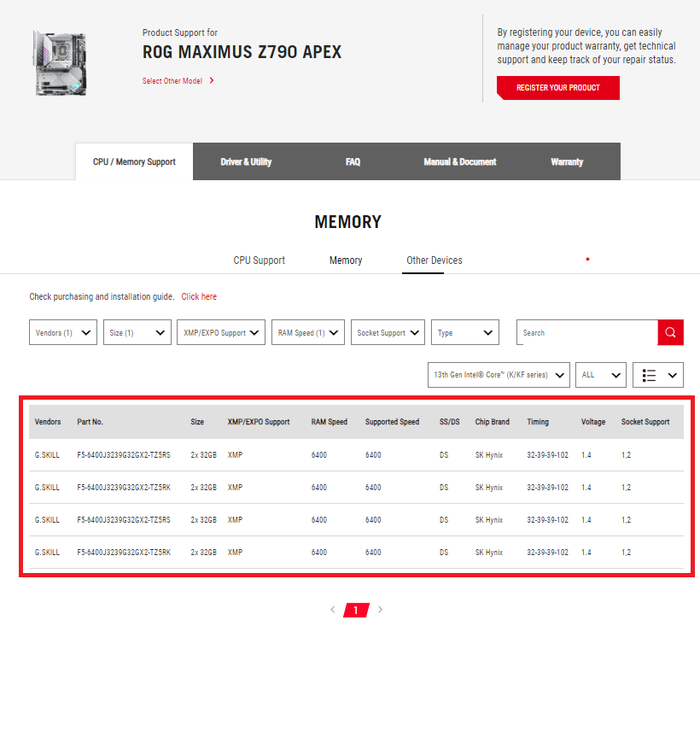Click the Chip Brand column header
Image resolution: width=700 pixels, height=743 pixels.
pyautogui.click(x=493, y=422)
